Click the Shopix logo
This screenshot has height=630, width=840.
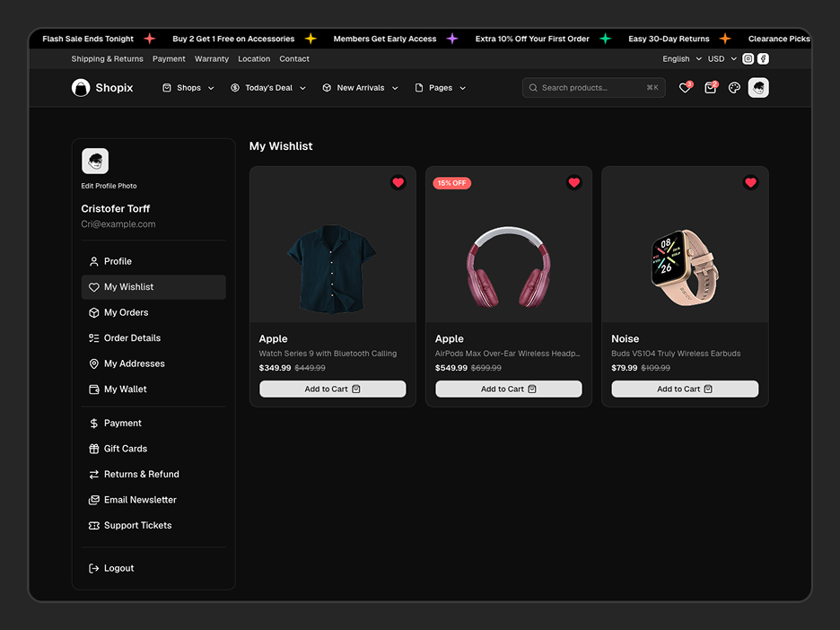(x=102, y=88)
